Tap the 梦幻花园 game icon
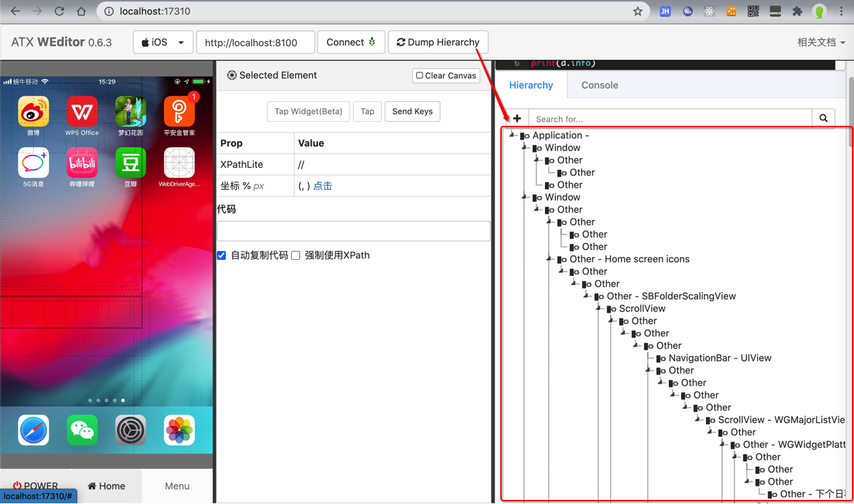 coord(131,111)
